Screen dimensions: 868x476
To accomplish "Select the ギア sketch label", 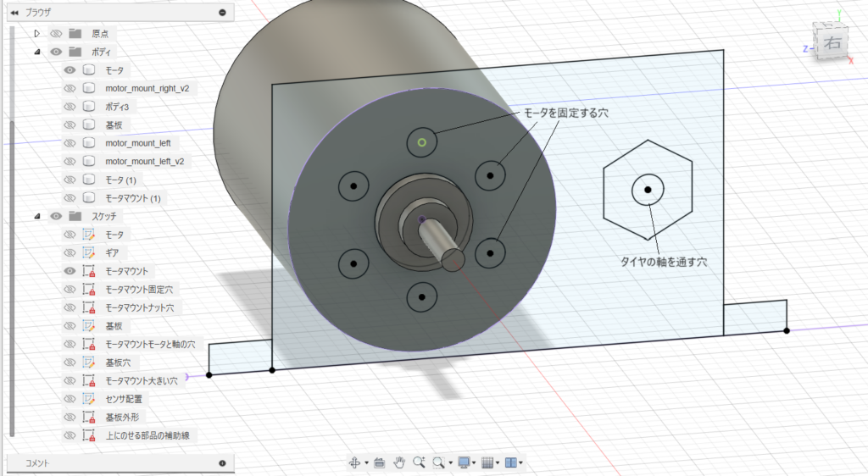I will pyautogui.click(x=112, y=252).
